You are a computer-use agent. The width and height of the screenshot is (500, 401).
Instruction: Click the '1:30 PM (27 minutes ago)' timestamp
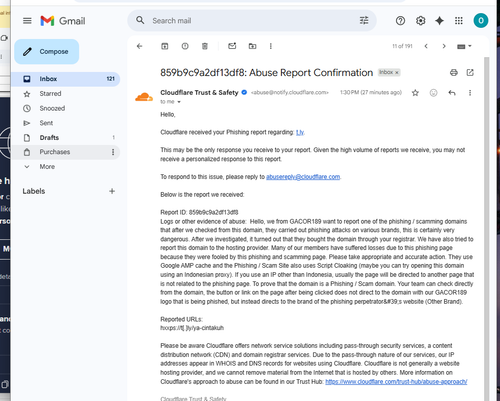point(371,92)
